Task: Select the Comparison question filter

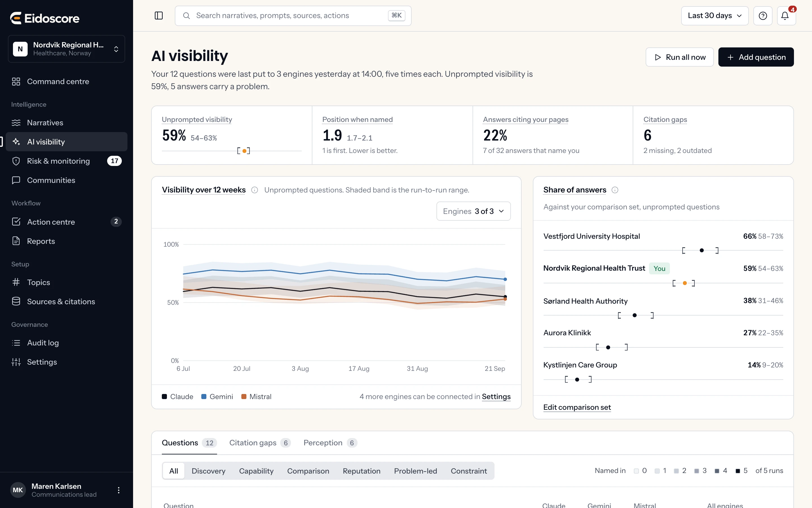Action: [x=308, y=471]
